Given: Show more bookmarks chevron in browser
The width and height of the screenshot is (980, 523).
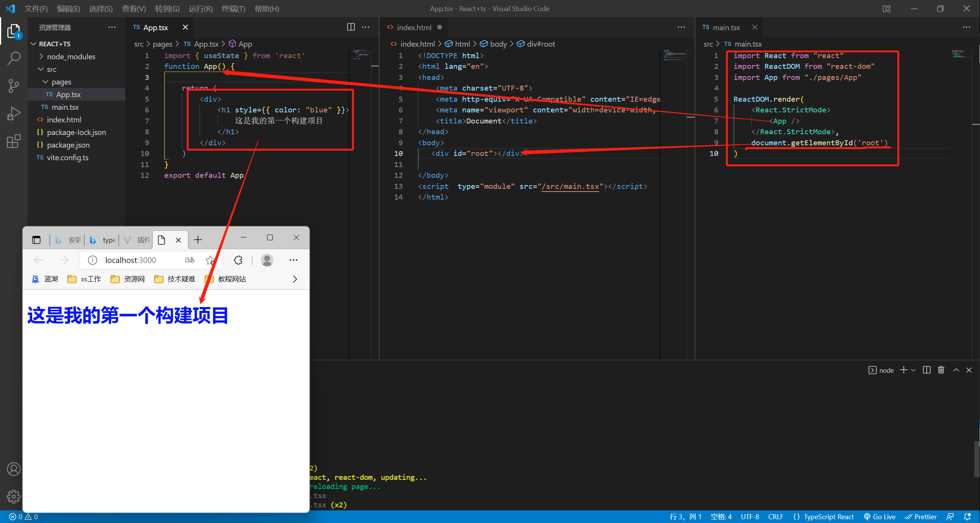Looking at the screenshot, I should pos(295,279).
